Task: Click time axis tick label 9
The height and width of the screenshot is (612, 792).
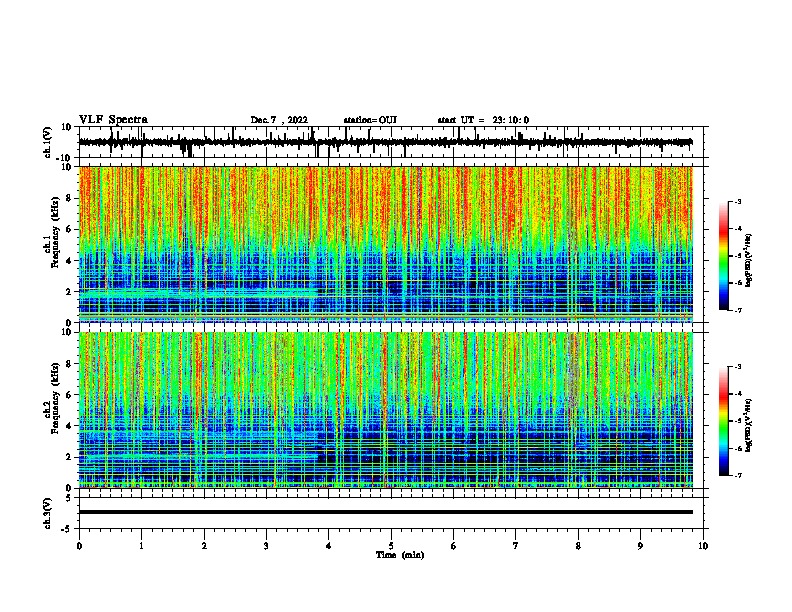Action: pyautogui.click(x=640, y=546)
